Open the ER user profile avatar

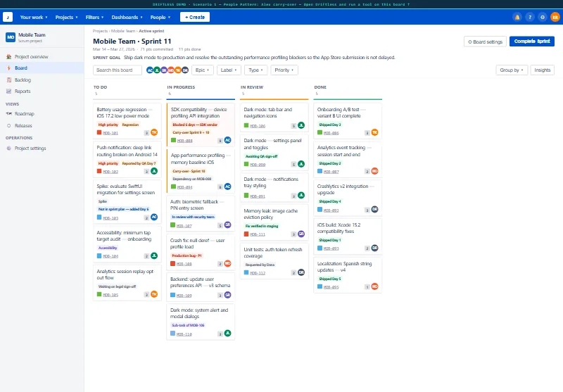point(555,17)
